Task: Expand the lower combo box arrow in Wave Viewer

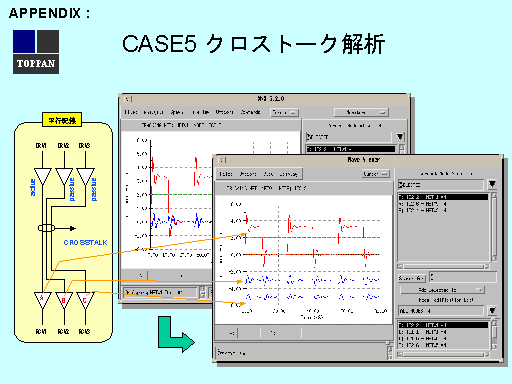Action: [492, 311]
